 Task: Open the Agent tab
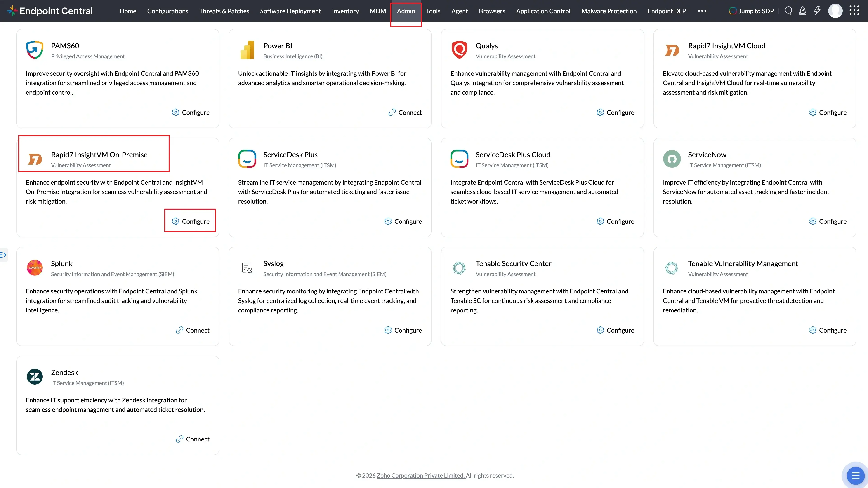459,11
